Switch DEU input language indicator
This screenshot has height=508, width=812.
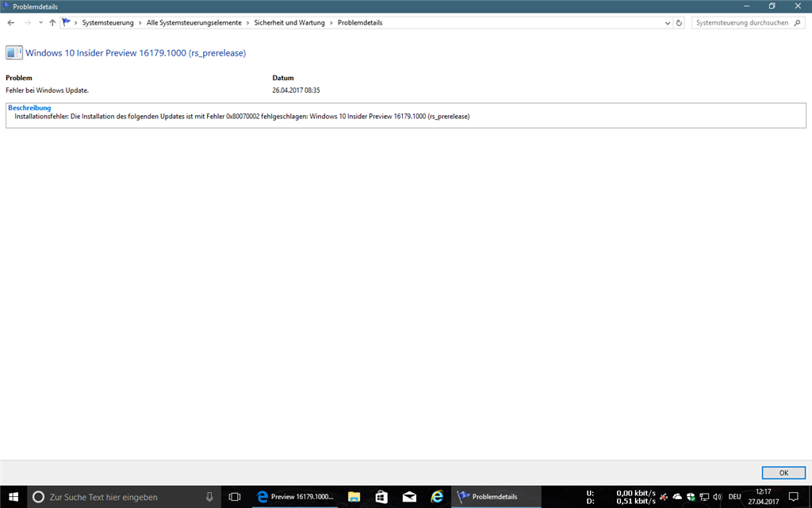click(734, 497)
